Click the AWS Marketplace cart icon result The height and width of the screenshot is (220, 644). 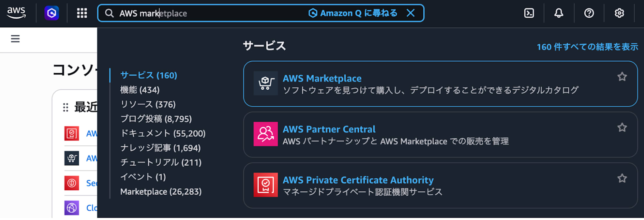[266, 83]
